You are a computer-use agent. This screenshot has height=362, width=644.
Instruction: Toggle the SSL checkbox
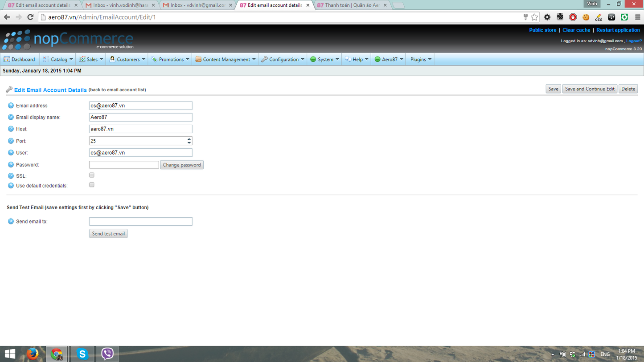pyautogui.click(x=92, y=175)
